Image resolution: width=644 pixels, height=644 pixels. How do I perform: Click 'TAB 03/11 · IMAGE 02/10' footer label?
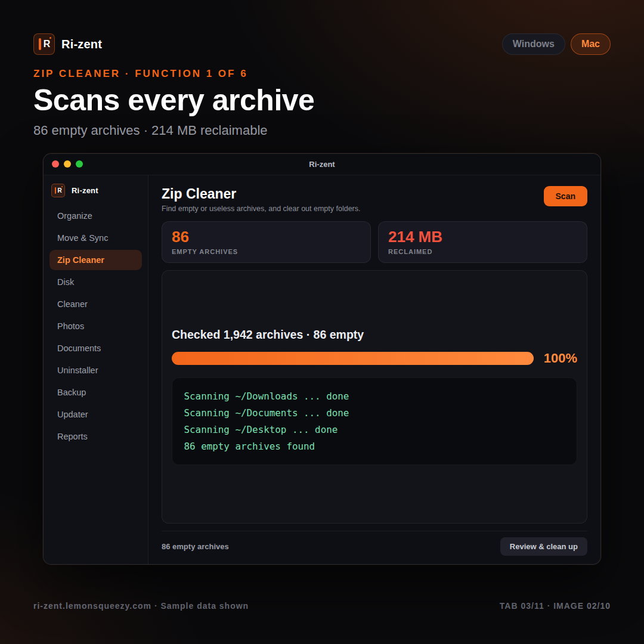coord(555,606)
